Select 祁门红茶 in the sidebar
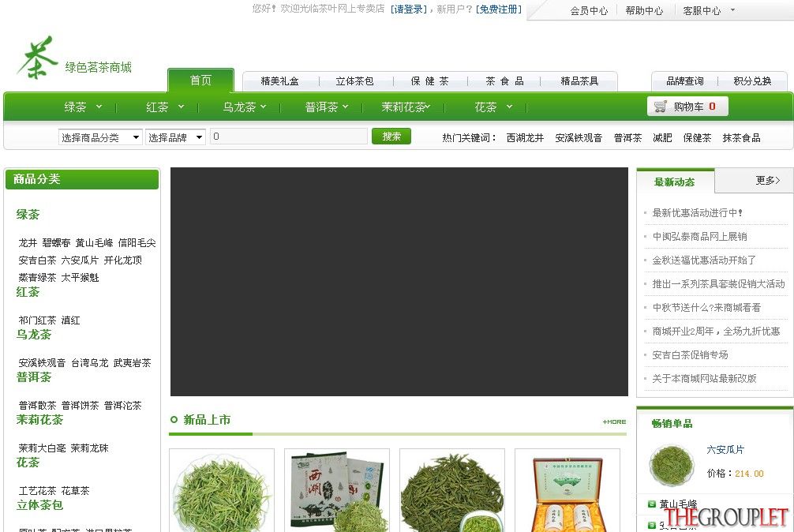Image resolution: width=794 pixels, height=532 pixels. pyautogui.click(x=37, y=320)
